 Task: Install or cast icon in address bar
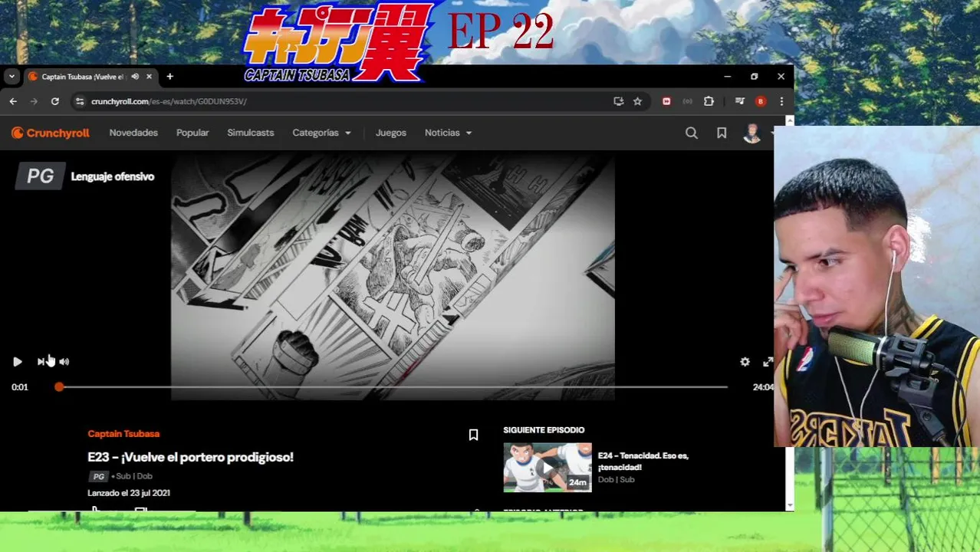618,101
